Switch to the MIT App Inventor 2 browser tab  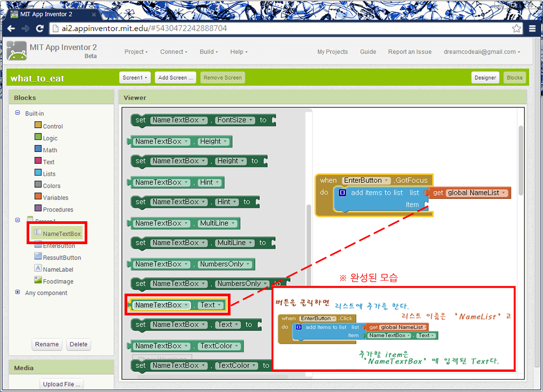52,14
